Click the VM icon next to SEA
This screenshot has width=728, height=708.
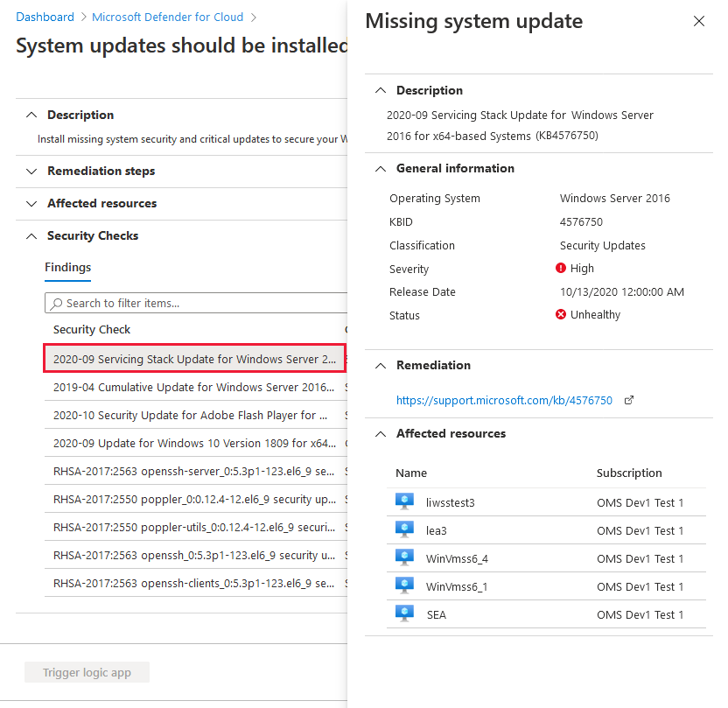(404, 613)
